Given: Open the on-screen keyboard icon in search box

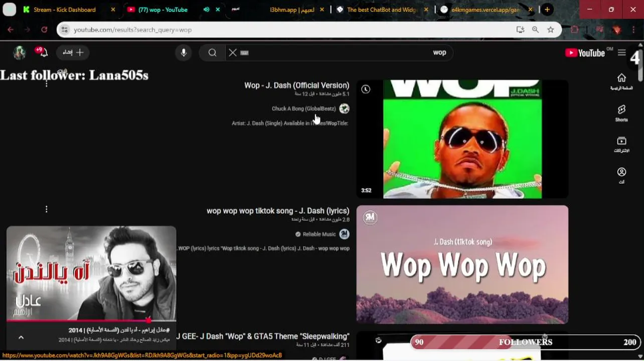Looking at the screenshot, I should pos(245,53).
